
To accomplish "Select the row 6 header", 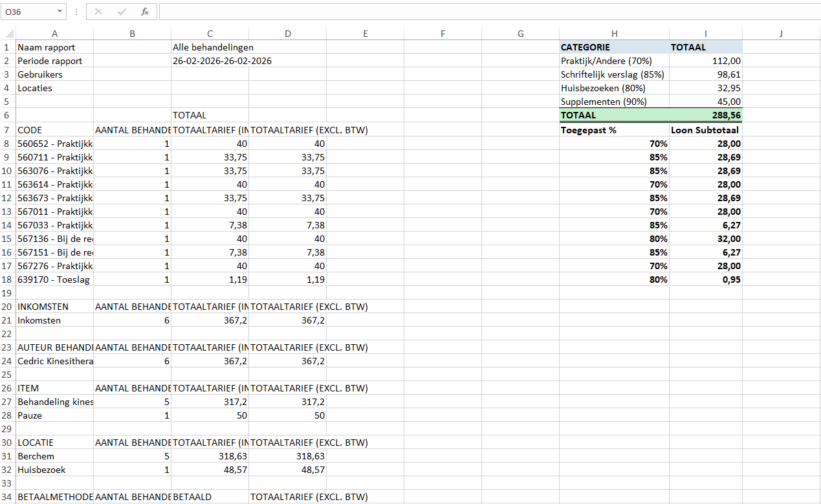I will click(x=7, y=115).
